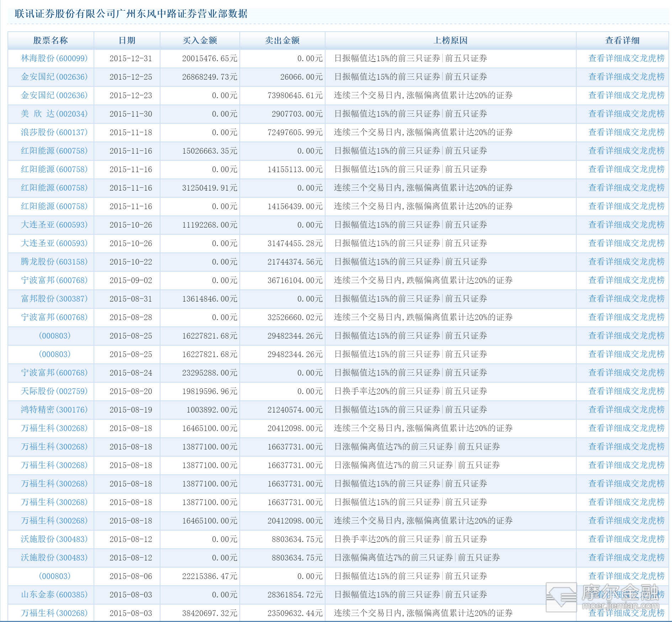Click the 股票名称 column header
This screenshot has width=672, height=622.
(51, 41)
